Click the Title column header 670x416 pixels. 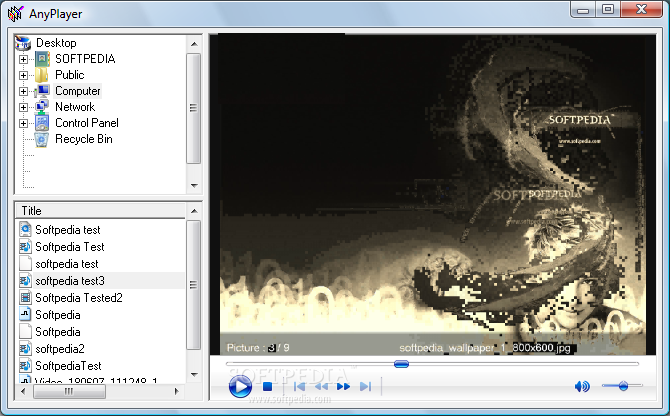[x=101, y=211]
